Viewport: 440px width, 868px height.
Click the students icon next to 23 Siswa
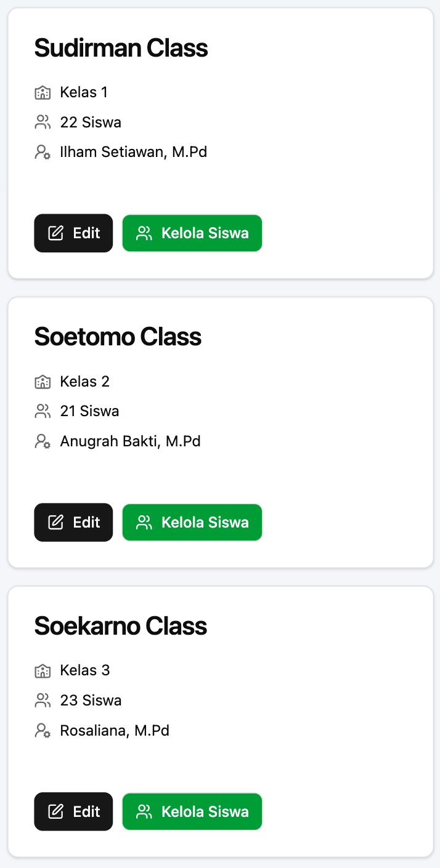click(42, 701)
